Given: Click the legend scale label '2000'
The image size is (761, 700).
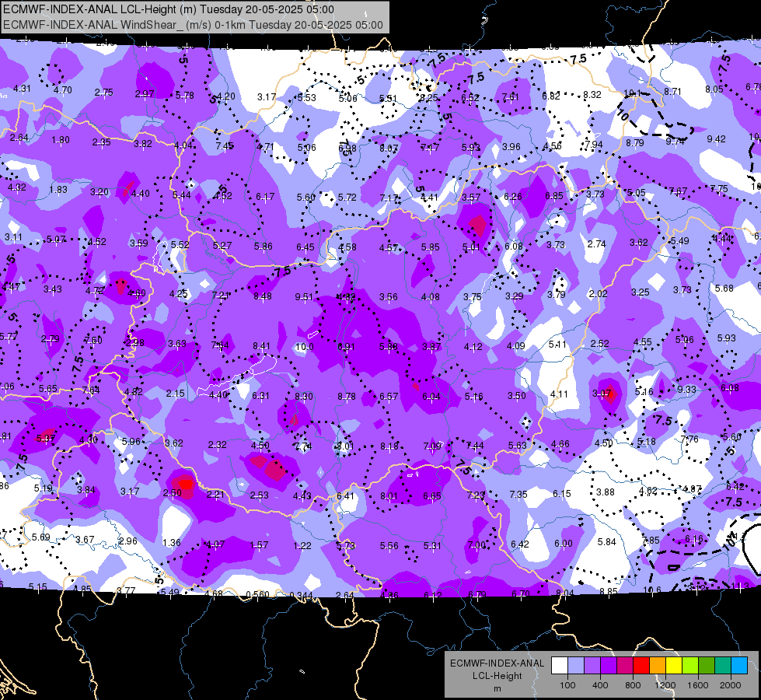Looking at the screenshot, I should tap(731, 685).
